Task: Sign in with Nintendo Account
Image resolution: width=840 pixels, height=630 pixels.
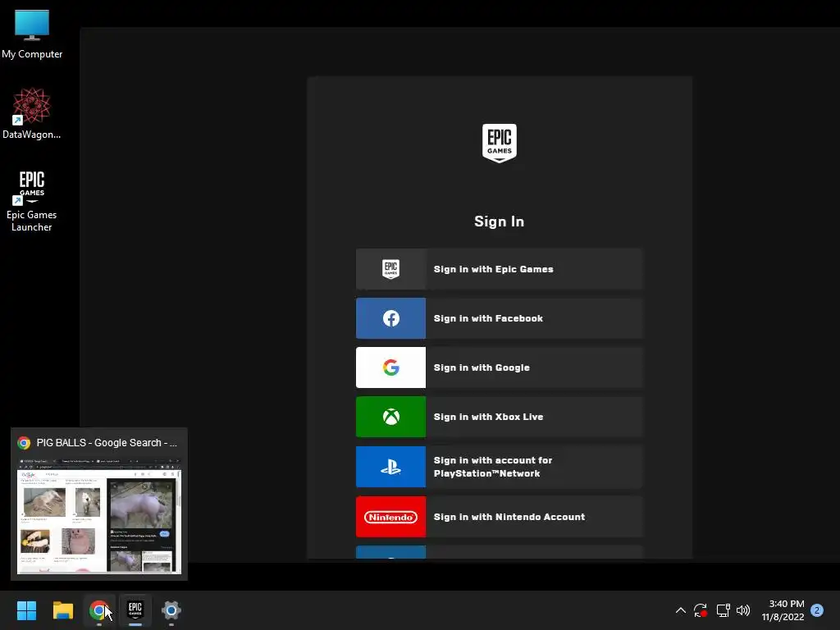Action: [499, 517]
